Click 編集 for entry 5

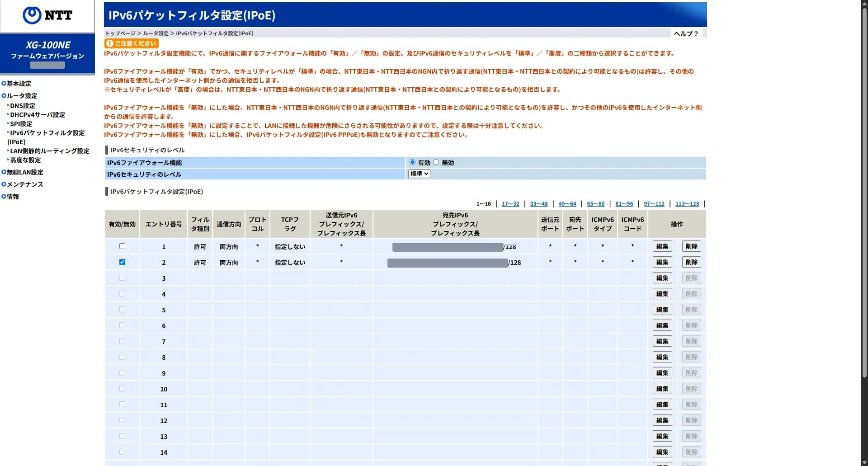[x=662, y=310]
